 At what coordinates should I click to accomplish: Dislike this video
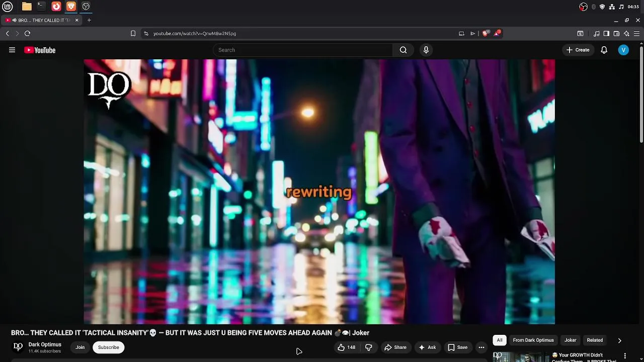tap(369, 347)
